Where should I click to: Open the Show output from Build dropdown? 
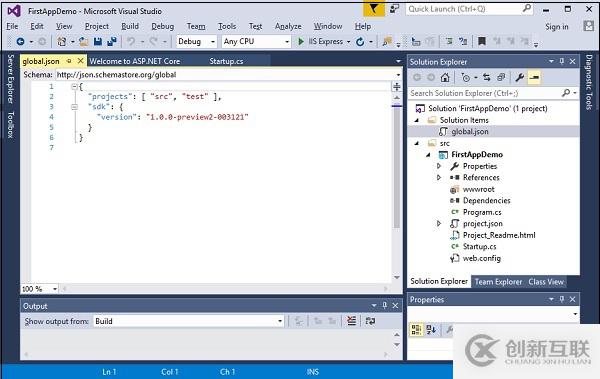click(280, 321)
